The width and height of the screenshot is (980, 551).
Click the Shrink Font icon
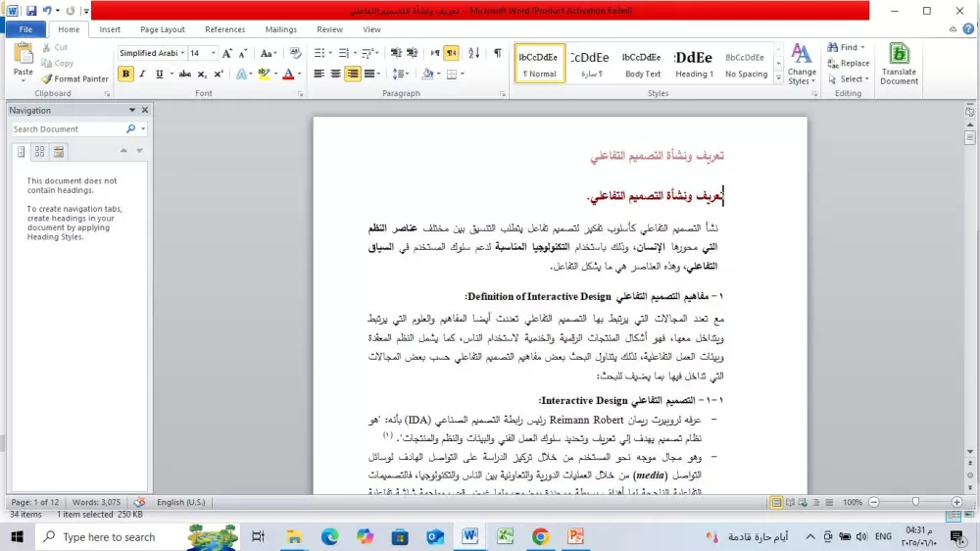pos(243,53)
